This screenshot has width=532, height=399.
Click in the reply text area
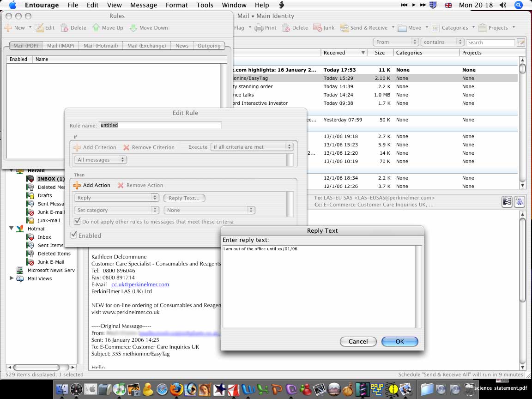[319, 287]
